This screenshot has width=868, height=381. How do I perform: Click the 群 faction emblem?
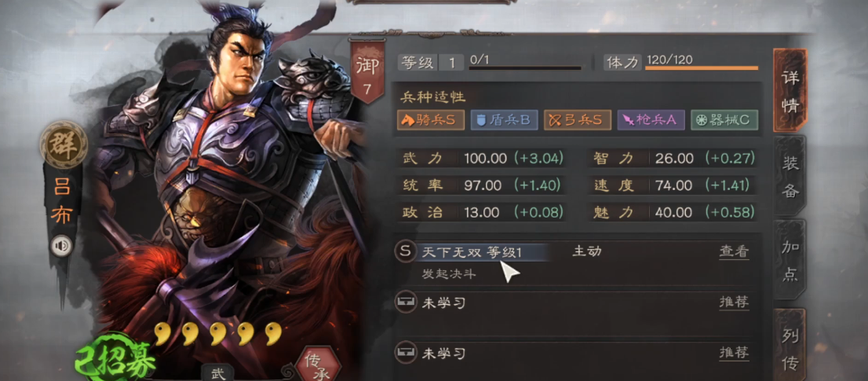64,145
